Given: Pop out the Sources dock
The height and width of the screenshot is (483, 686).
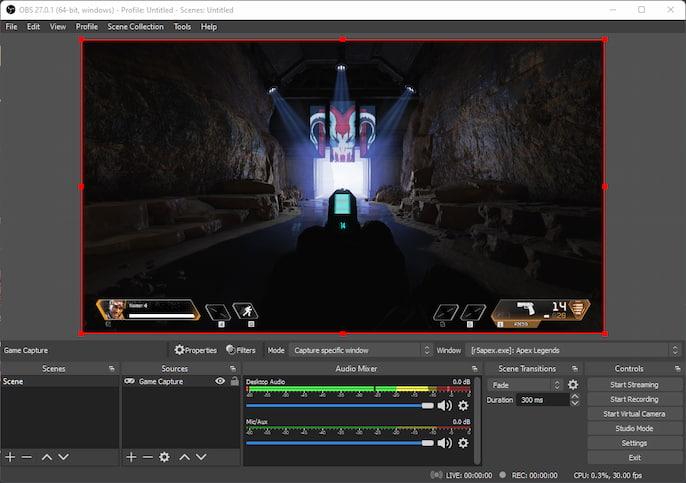Looking at the screenshot, I should pos(233,369).
